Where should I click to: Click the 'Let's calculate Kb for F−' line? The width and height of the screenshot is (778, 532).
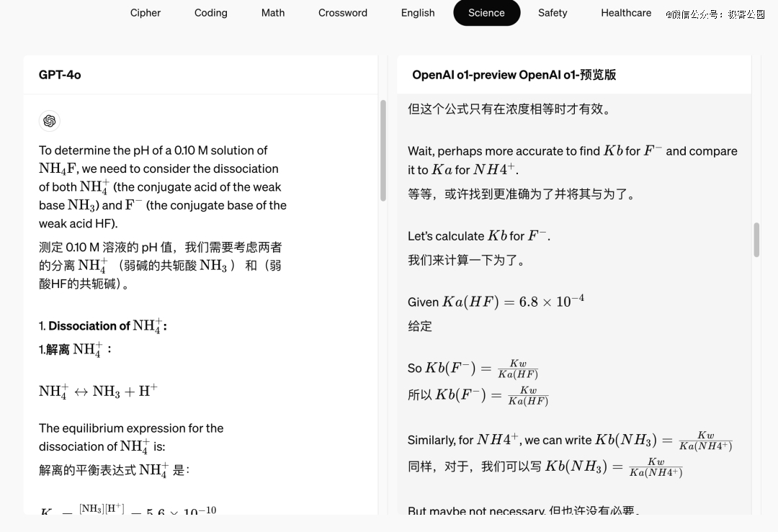pyautogui.click(x=479, y=236)
